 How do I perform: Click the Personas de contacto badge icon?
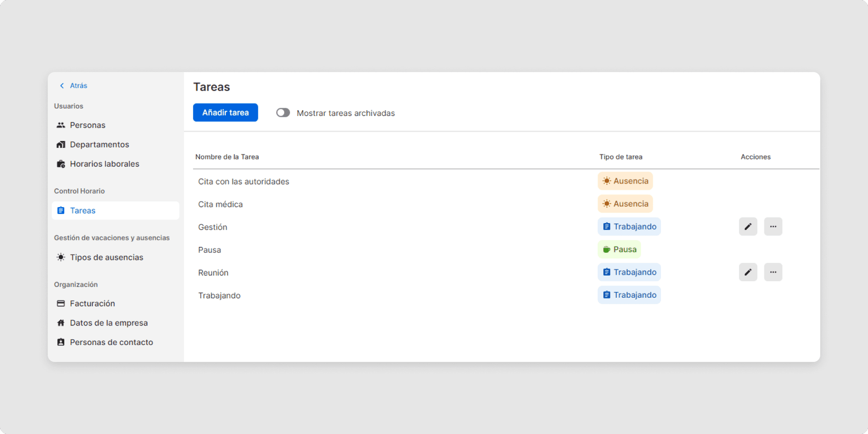coord(61,342)
